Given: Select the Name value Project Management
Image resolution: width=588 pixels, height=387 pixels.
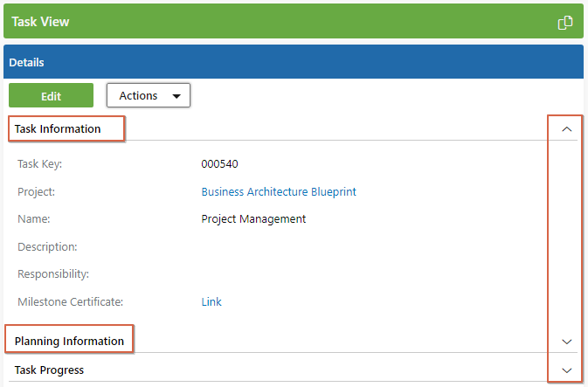Looking at the screenshot, I should coord(253,219).
